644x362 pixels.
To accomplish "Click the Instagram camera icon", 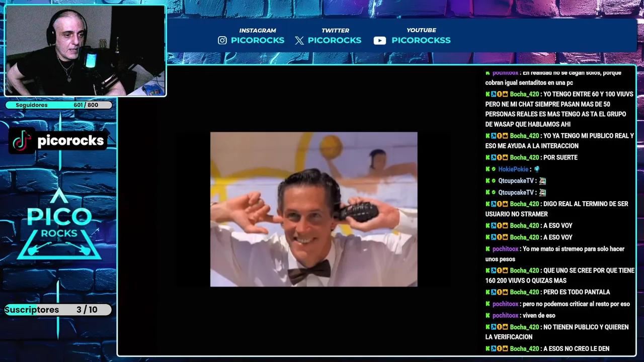I will click(222, 40).
